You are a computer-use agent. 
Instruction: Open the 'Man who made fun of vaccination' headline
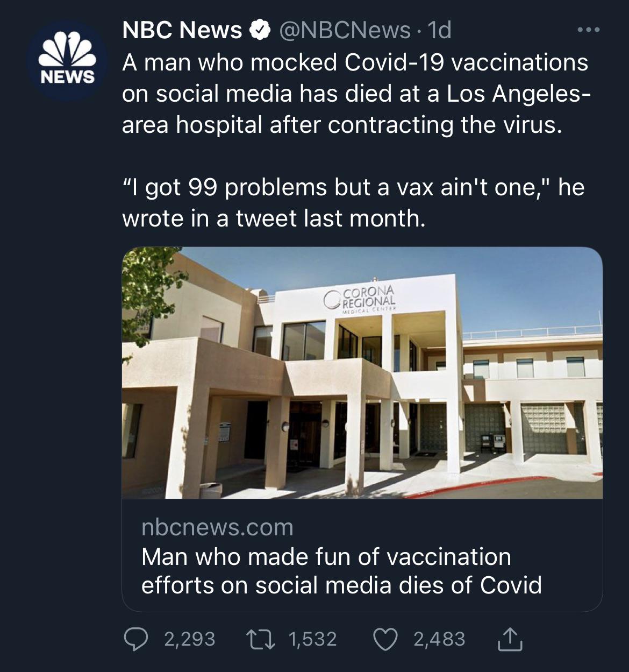(341, 570)
